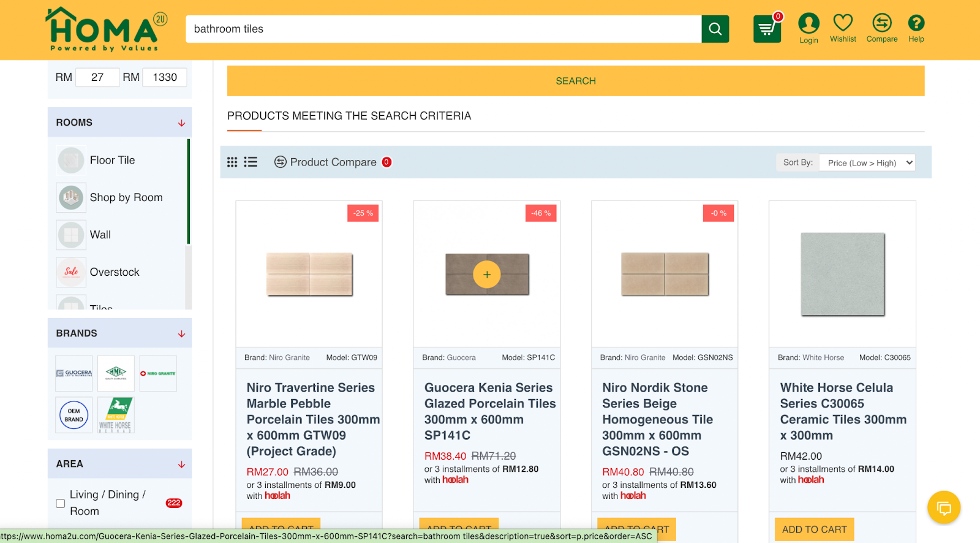Open the Wishlist heart icon
The height and width of the screenshot is (543, 980).
843,23
